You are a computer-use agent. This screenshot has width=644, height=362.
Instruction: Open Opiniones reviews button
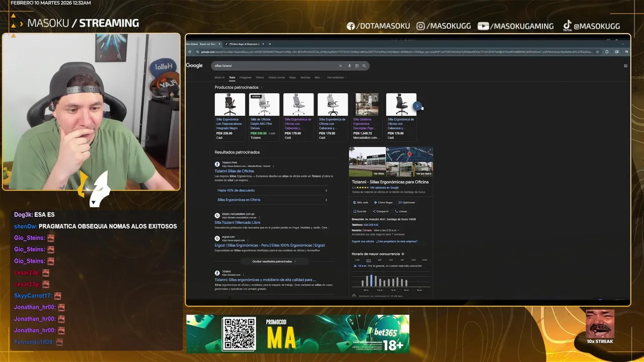(x=407, y=203)
